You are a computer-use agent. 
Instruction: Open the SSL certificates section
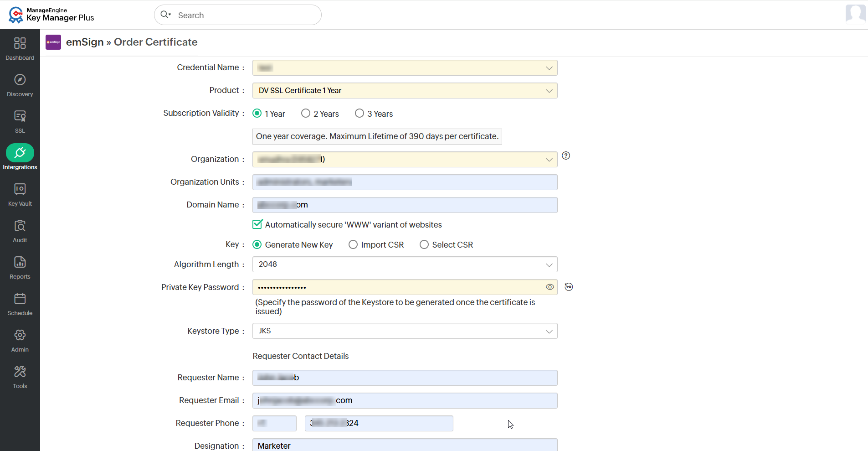click(20, 121)
